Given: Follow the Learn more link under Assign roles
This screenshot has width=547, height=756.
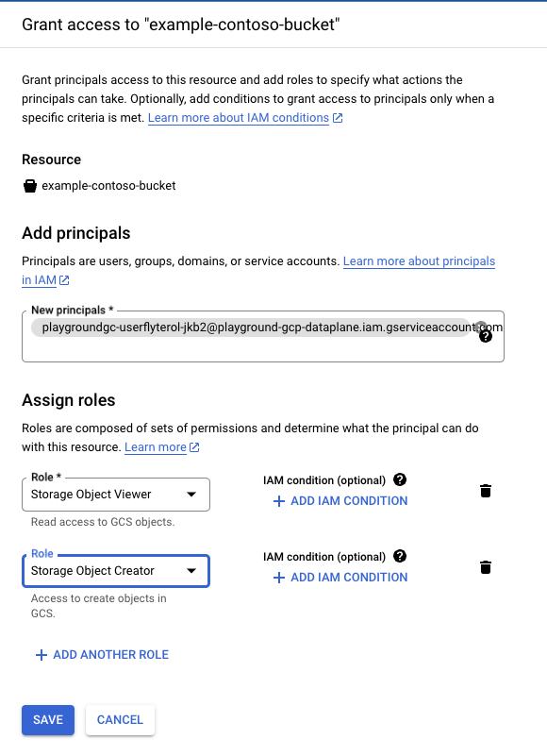Looking at the screenshot, I should 156,447.
